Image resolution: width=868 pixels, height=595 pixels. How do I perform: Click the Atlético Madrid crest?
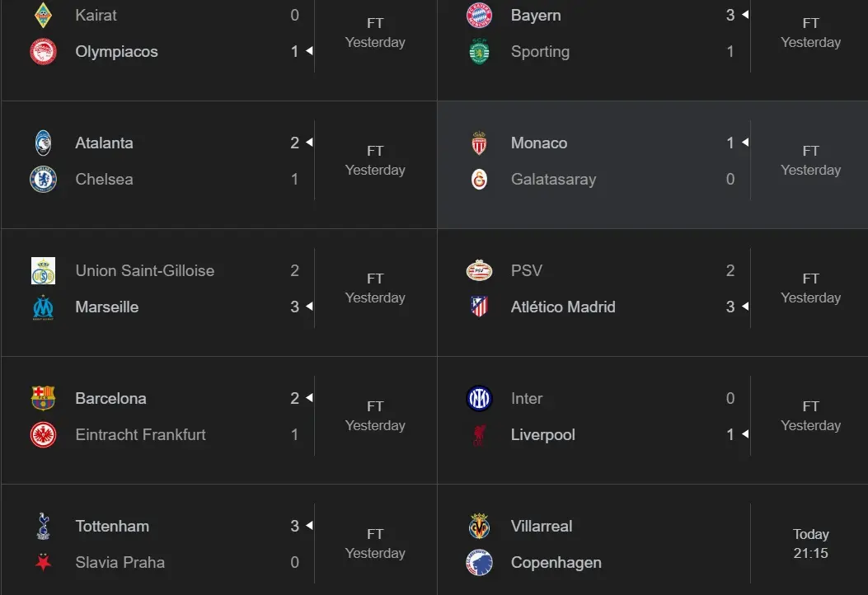click(479, 307)
